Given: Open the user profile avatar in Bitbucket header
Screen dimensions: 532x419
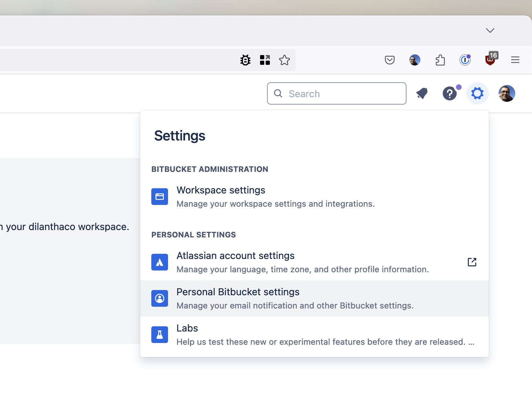Looking at the screenshot, I should pyautogui.click(x=507, y=93).
